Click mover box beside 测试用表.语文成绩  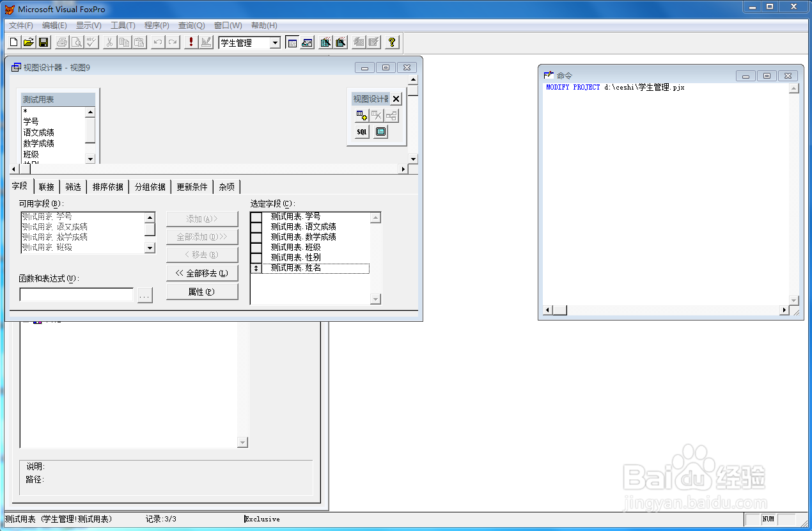[x=256, y=227]
